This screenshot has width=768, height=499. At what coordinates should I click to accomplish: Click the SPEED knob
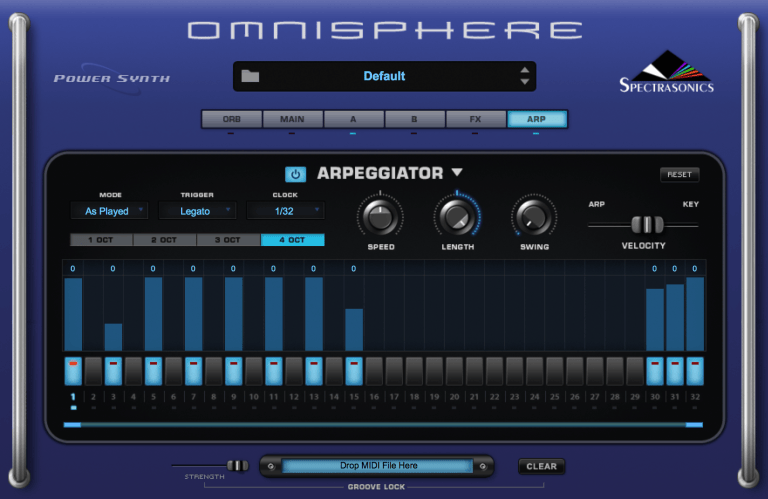(x=381, y=217)
